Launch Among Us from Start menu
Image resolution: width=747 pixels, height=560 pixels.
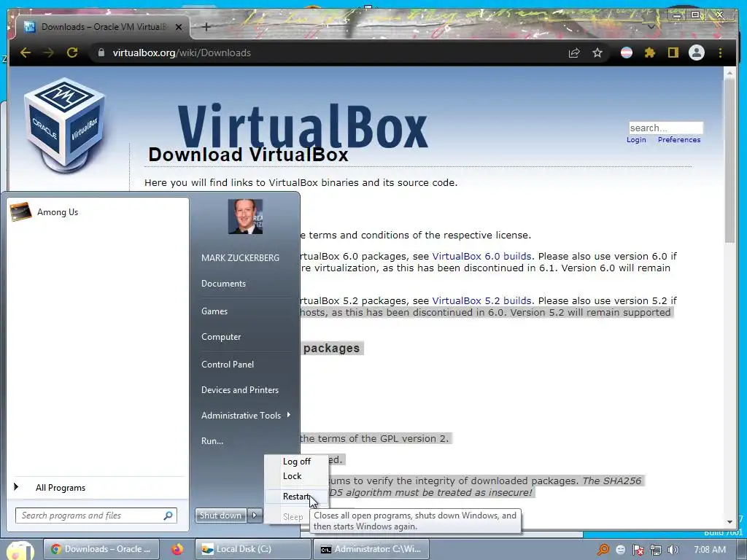click(x=98, y=212)
